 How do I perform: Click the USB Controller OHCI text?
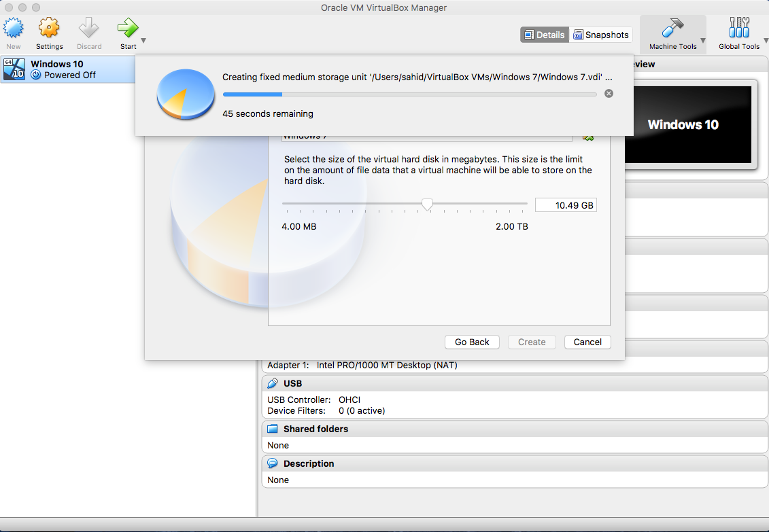[314, 400]
